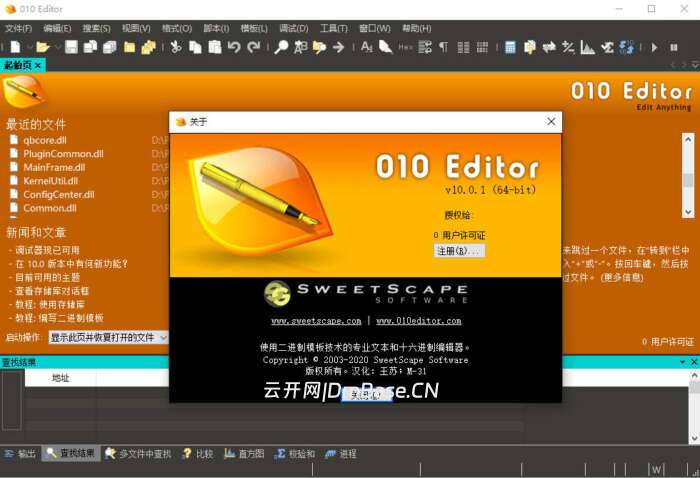Cut selection using the scissors icon
The image size is (700, 478).
[176, 47]
